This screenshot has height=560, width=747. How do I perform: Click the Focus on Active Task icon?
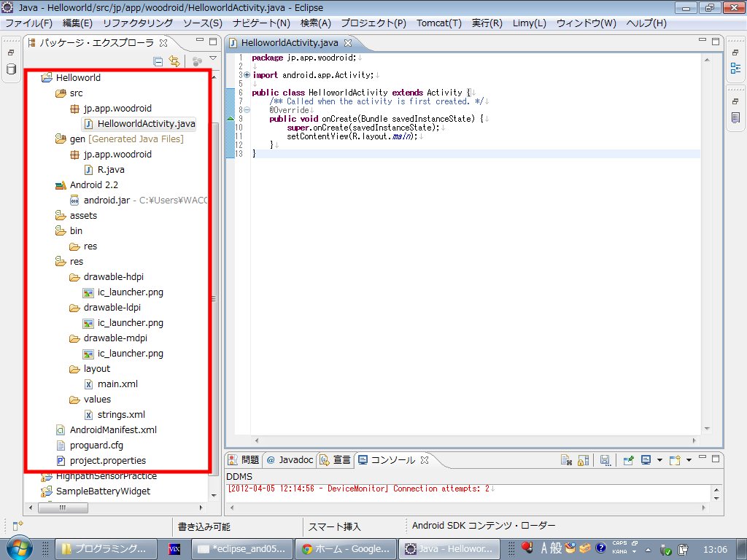[x=197, y=61]
